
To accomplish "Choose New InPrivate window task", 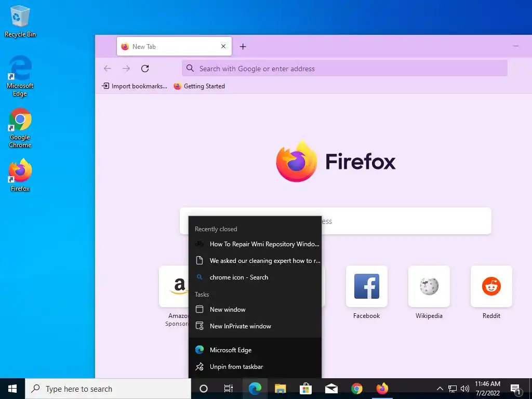I will pos(255,326).
